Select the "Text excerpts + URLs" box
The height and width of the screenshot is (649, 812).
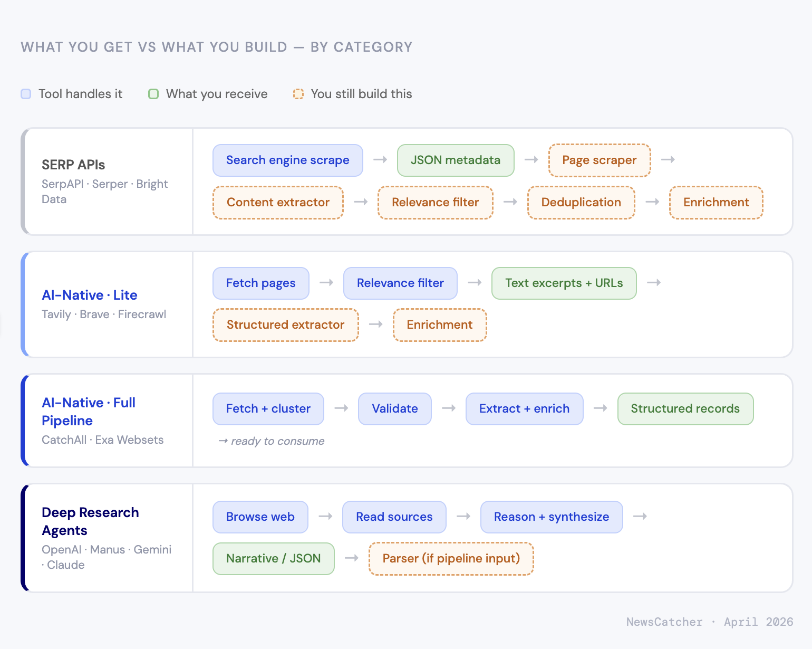[564, 283]
